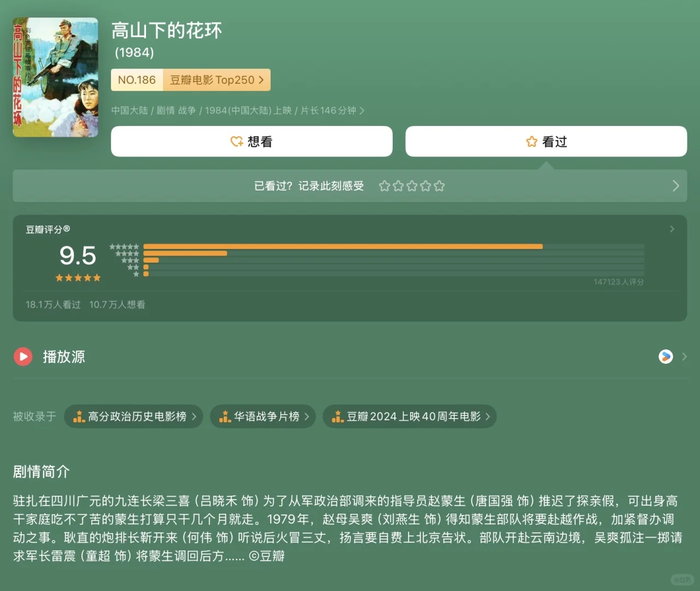Image resolution: width=700 pixels, height=591 pixels.
Task: Expand the movie info line chevron
Action: point(361,111)
